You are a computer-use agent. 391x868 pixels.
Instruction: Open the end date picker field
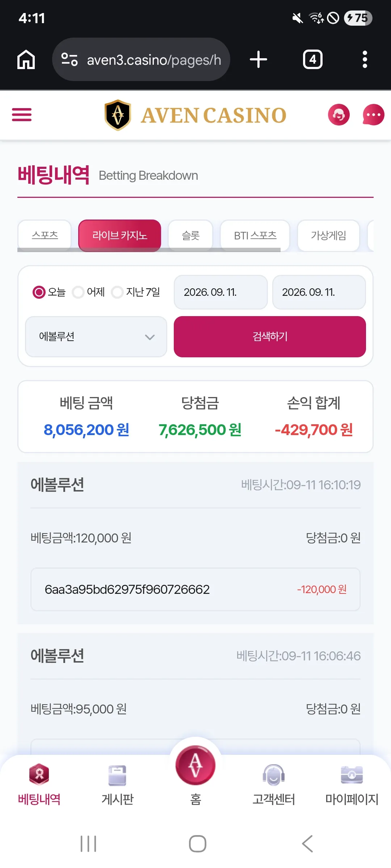point(319,292)
